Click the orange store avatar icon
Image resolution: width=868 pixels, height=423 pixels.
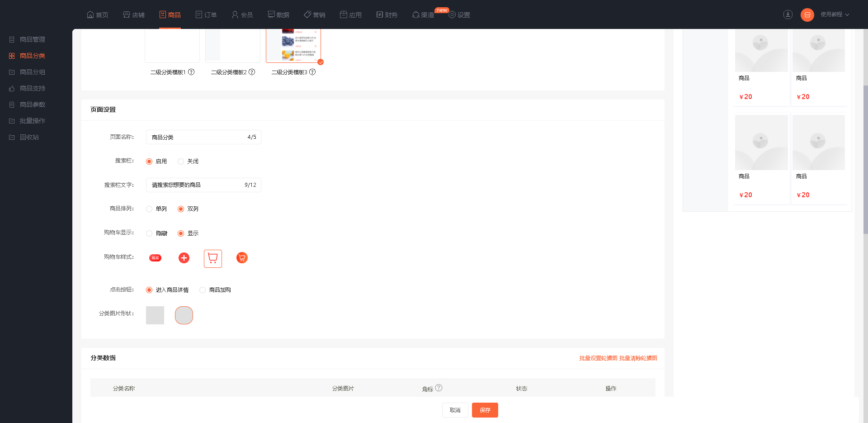(807, 15)
